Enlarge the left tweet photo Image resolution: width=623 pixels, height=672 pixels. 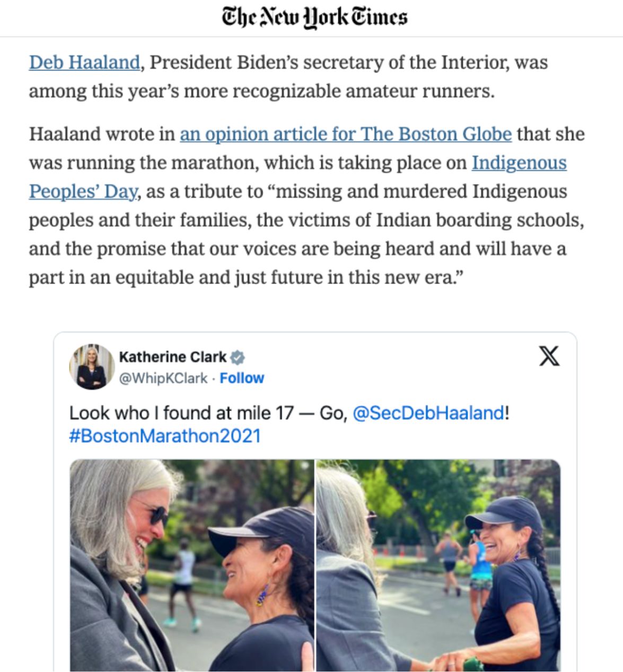point(192,565)
